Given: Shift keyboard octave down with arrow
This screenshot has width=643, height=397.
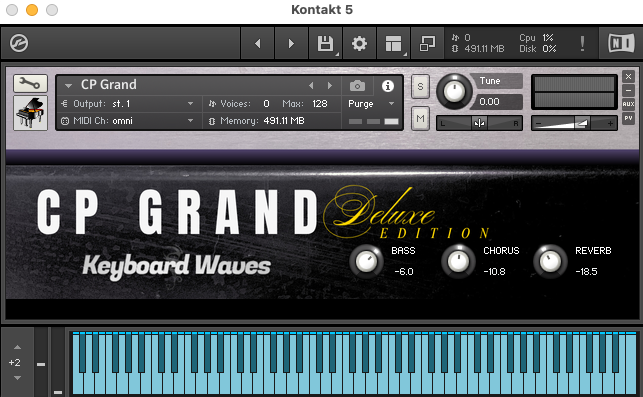Looking at the screenshot, I should [17, 378].
